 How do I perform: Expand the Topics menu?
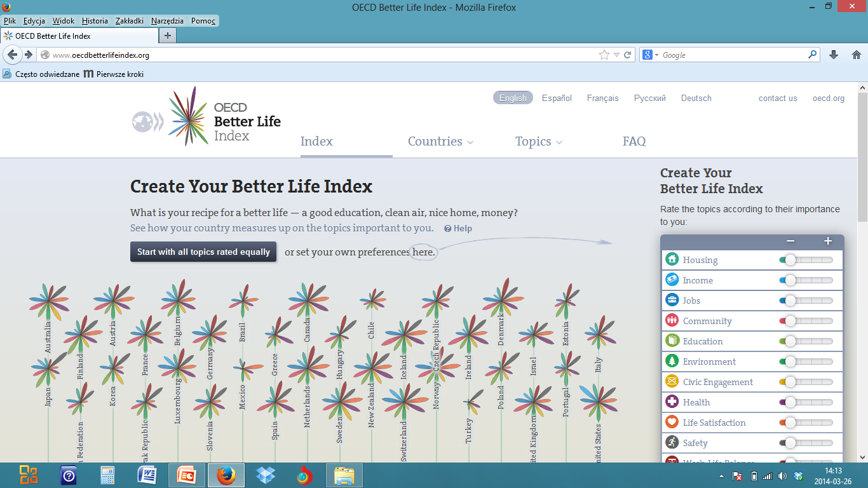[539, 141]
